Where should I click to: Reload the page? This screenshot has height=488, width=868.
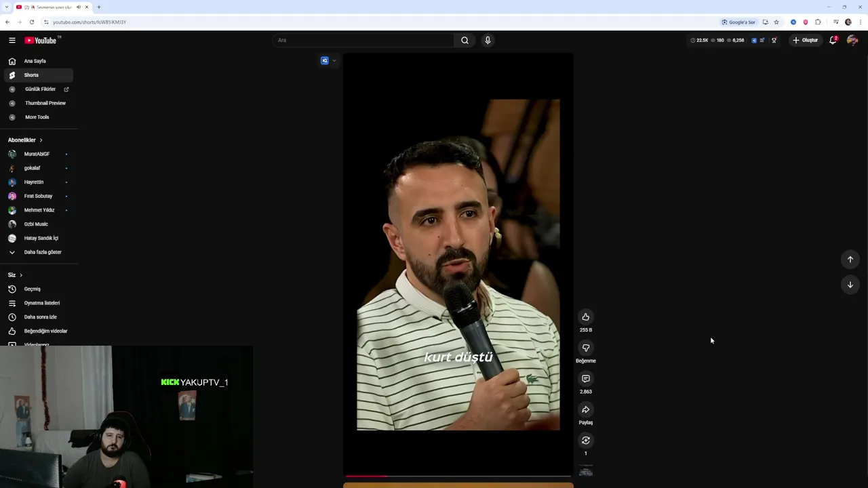tap(31, 22)
